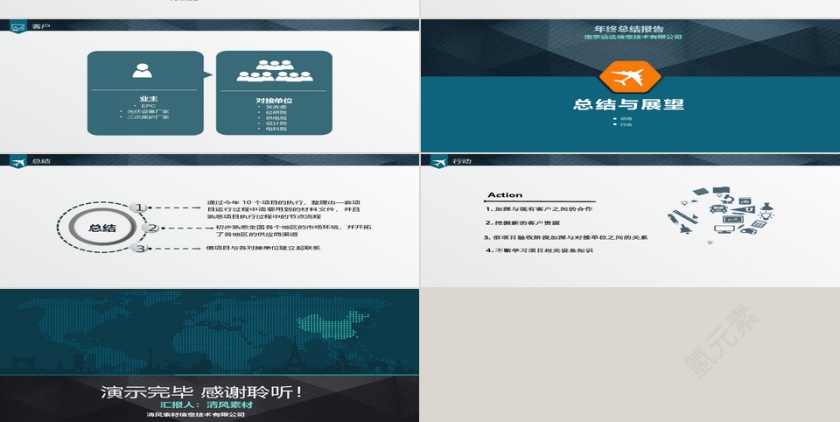
Task: Click the lightbulb icon in the icon cluster
Action: tap(765, 215)
